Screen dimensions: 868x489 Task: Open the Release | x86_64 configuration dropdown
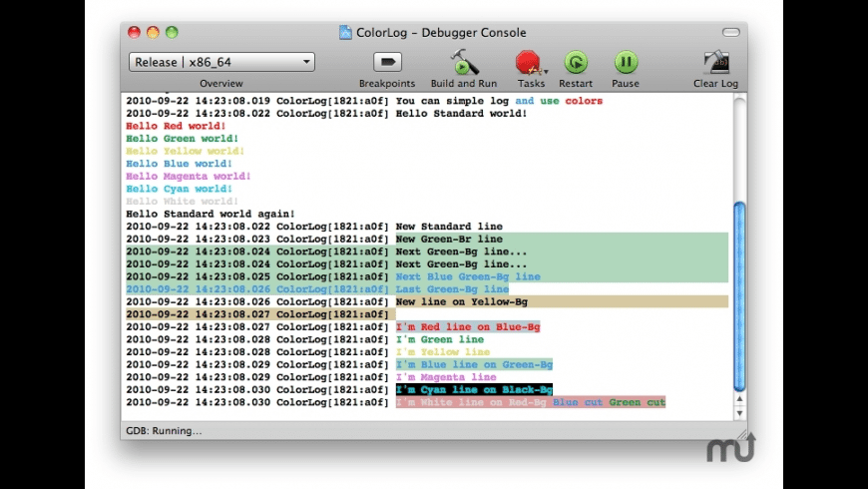[x=221, y=62]
